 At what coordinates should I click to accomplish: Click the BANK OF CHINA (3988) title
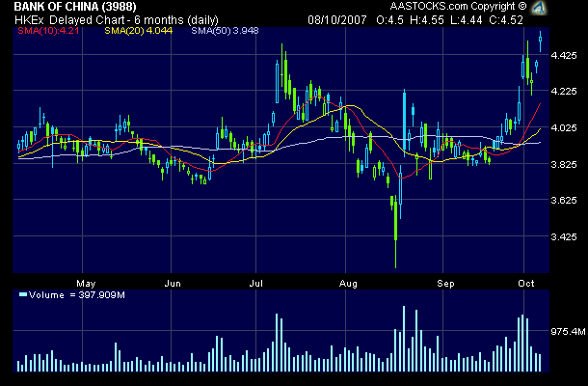75,7
